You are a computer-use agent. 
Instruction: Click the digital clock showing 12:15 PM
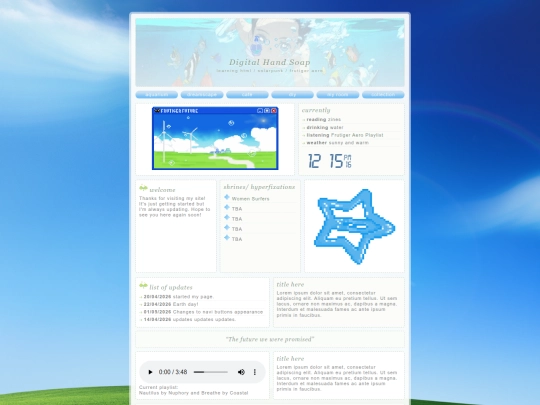click(330, 161)
